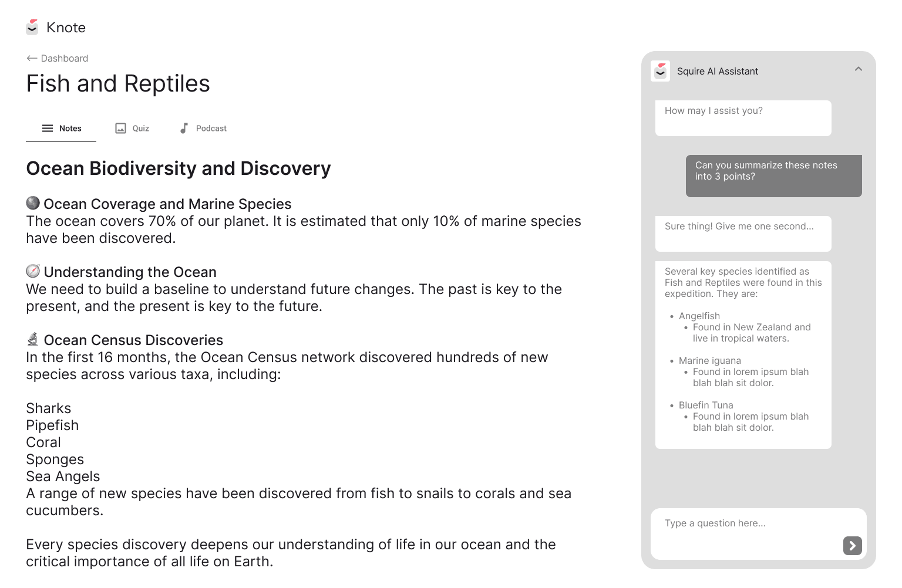Viewport: 902px width, 588px height.
Task: Click the globe emoji beside Ocean Coverage heading
Action: coord(32,204)
